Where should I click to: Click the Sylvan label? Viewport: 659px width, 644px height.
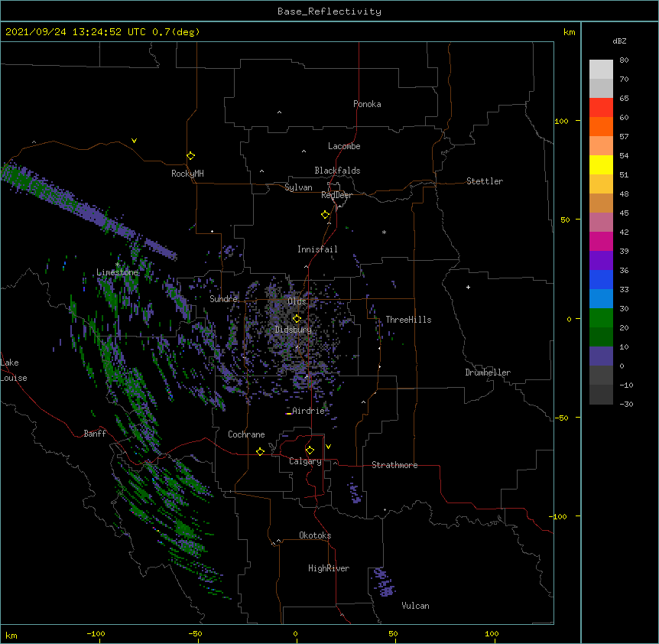tap(298, 187)
